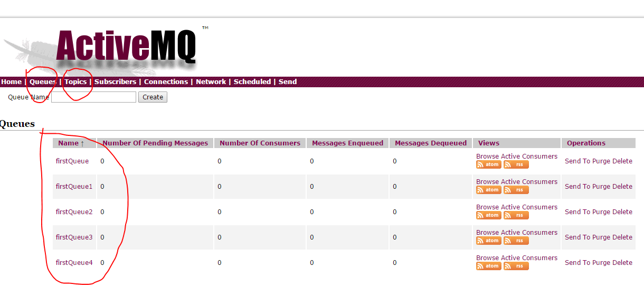
Task: Open the Send page from navigation bar
Action: [x=288, y=82]
